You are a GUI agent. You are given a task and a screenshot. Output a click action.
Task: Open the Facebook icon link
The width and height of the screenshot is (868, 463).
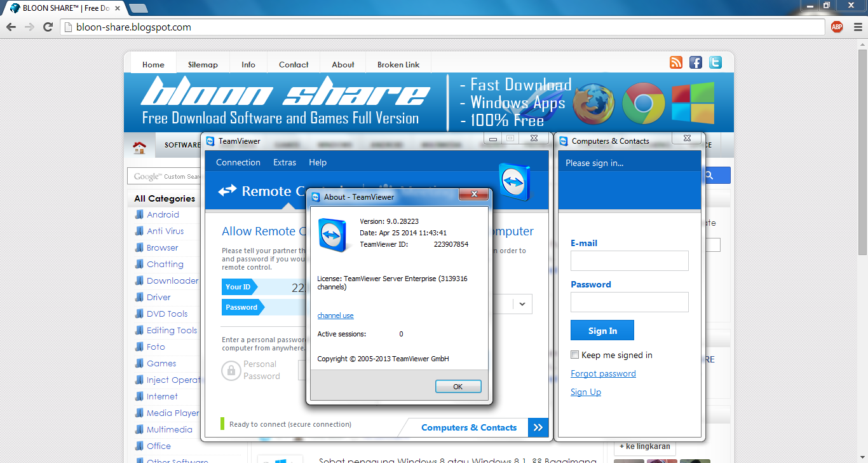point(696,62)
